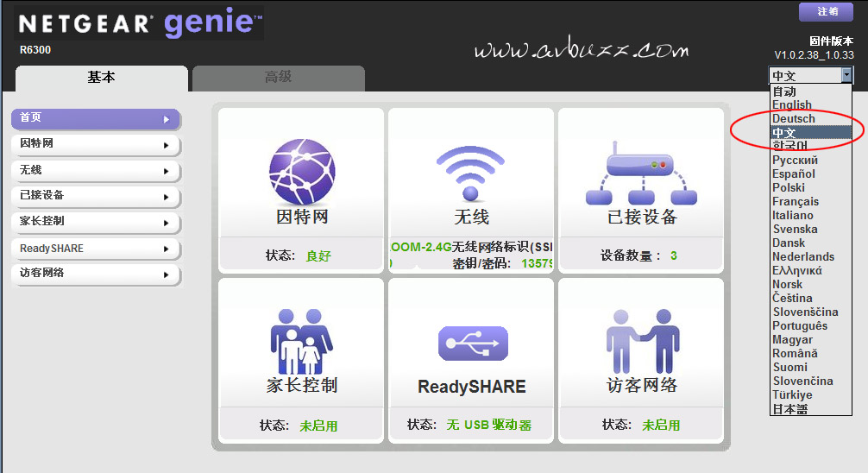Select Français from the language list

click(x=795, y=202)
